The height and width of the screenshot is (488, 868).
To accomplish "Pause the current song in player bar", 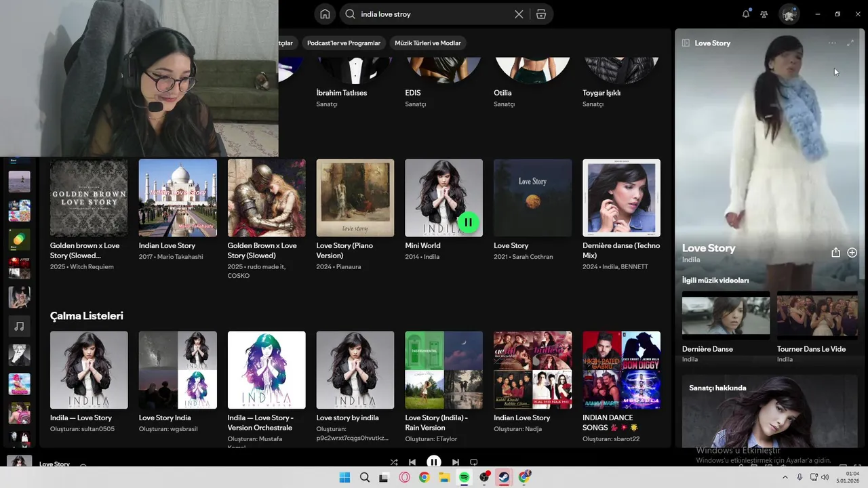I will pyautogui.click(x=434, y=462).
